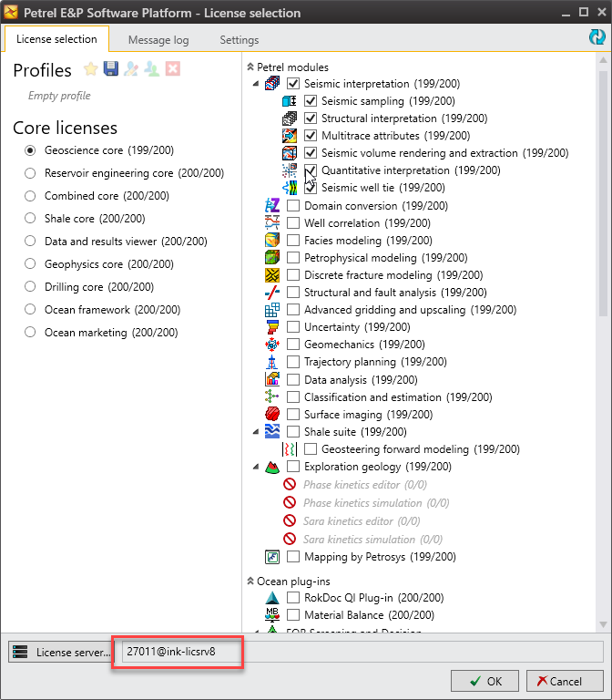This screenshot has width=612, height=700.
Task: Click the OK button
Action: [484, 681]
